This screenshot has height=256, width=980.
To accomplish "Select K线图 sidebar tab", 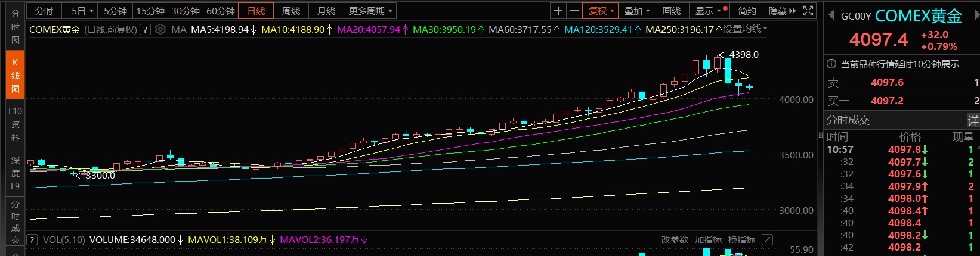I will (16, 76).
